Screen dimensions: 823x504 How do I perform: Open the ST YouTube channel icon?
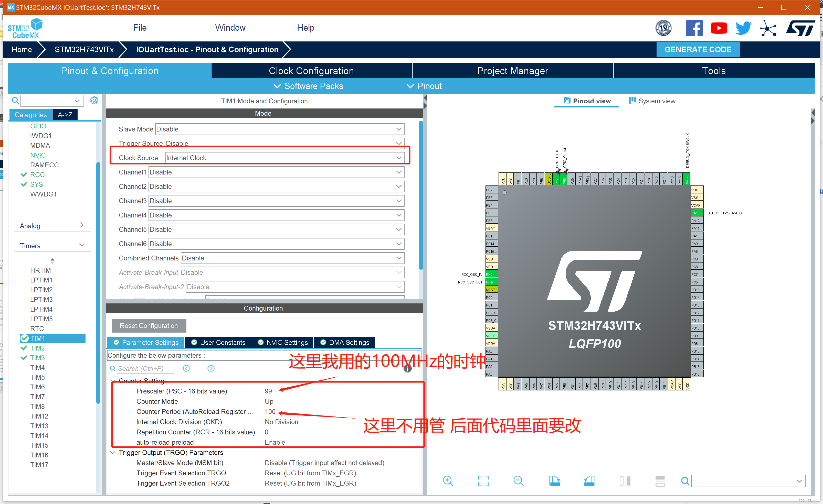coord(719,28)
